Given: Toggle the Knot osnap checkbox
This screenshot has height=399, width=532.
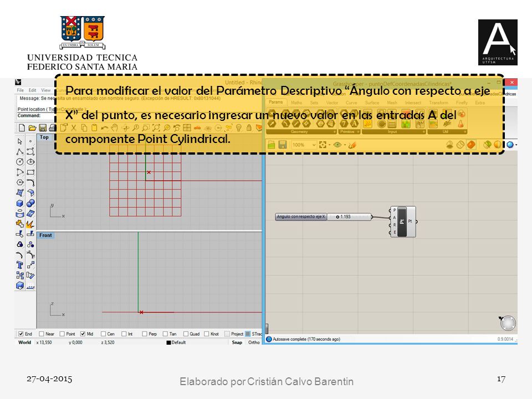Looking at the screenshot, I should click(x=206, y=334).
